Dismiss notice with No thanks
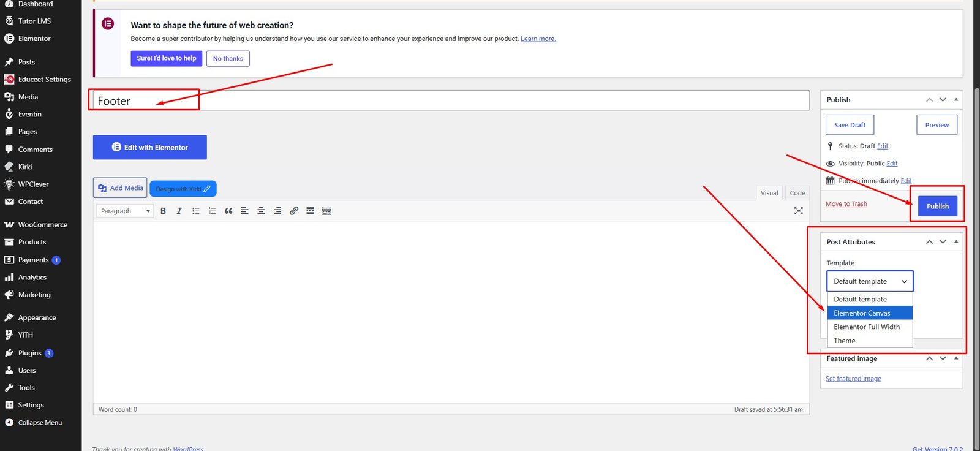 click(228, 59)
